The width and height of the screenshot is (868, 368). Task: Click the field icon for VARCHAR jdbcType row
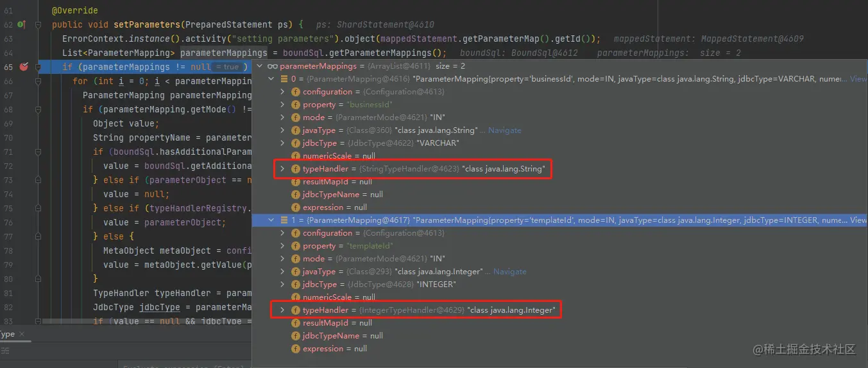pyautogui.click(x=296, y=143)
